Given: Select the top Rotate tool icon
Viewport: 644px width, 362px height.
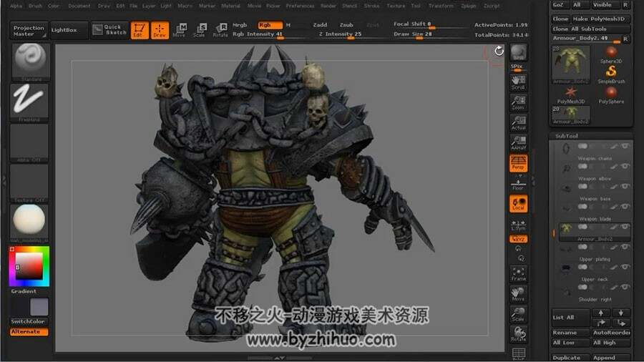Looking at the screenshot, I should 220,30.
